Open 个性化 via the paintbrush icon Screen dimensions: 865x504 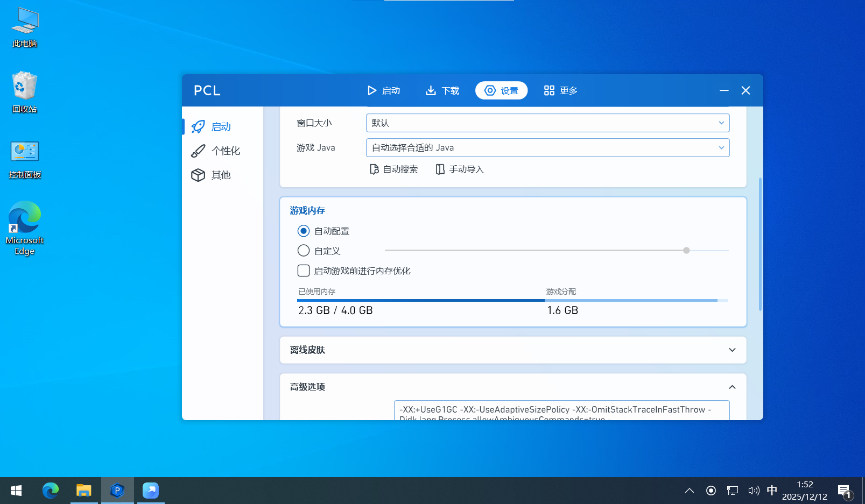pos(198,151)
